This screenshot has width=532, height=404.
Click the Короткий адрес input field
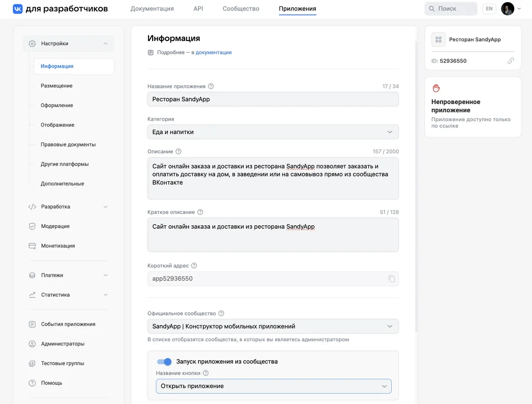pyautogui.click(x=273, y=279)
